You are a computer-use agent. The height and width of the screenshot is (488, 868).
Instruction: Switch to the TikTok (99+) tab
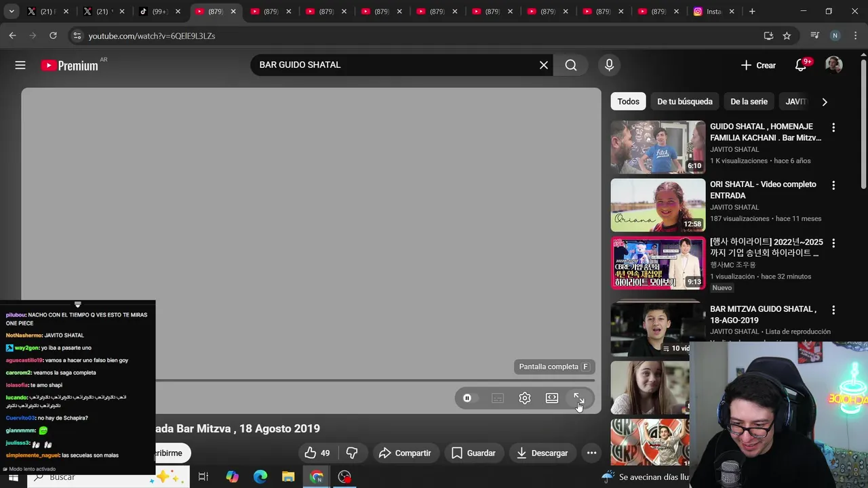coord(160,12)
